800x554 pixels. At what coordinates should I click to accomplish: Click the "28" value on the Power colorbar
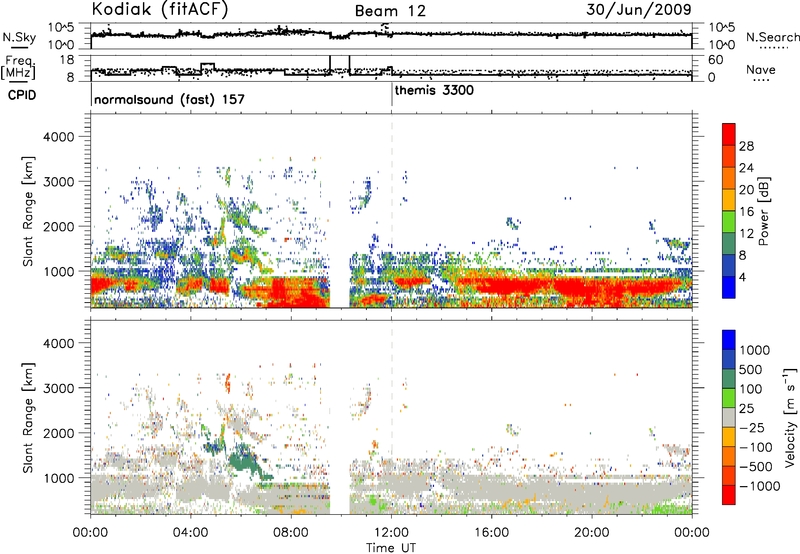(746, 146)
